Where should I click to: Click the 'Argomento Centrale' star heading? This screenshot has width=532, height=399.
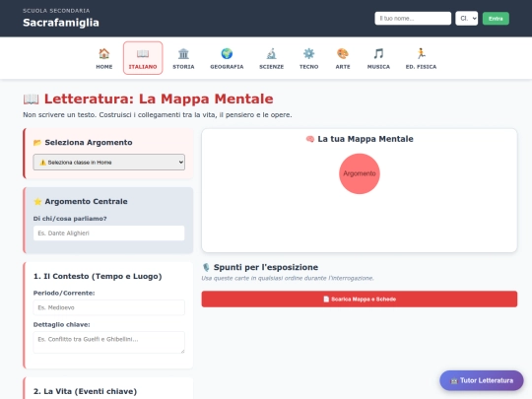click(x=81, y=201)
